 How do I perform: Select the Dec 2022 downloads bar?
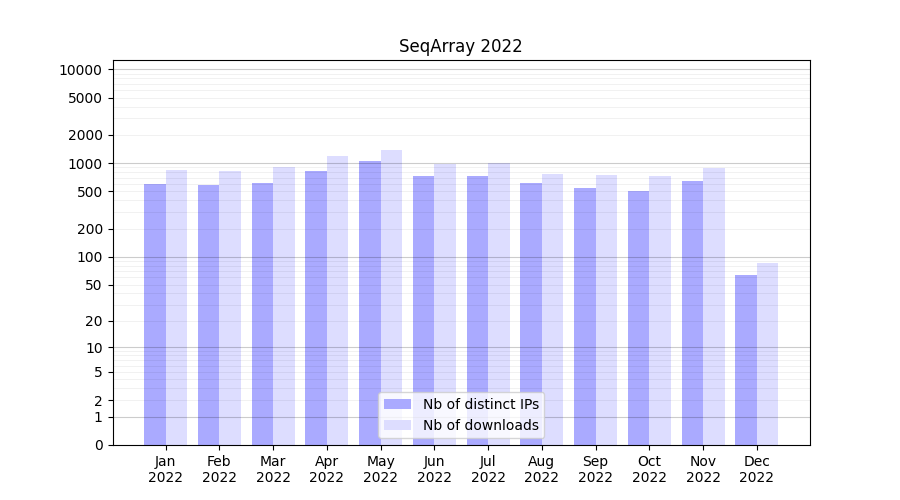click(767, 354)
